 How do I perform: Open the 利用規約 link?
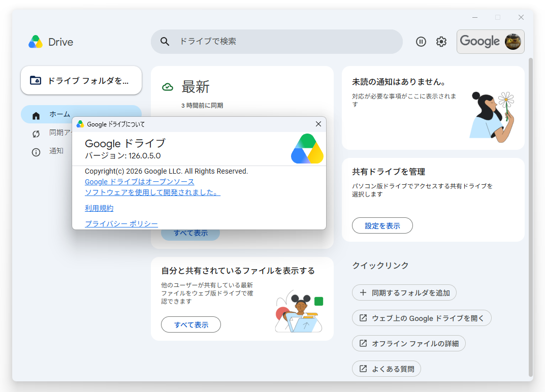[x=99, y=208]
